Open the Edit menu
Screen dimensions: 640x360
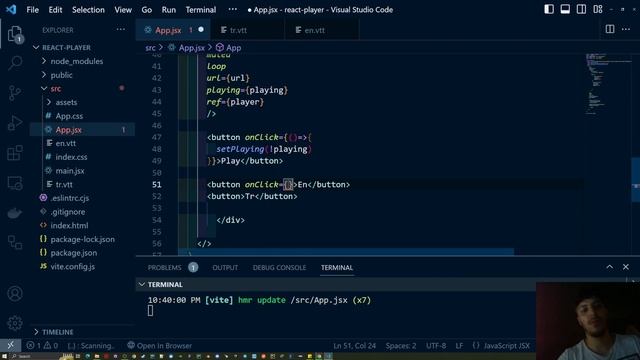click(x=55, y=10)
